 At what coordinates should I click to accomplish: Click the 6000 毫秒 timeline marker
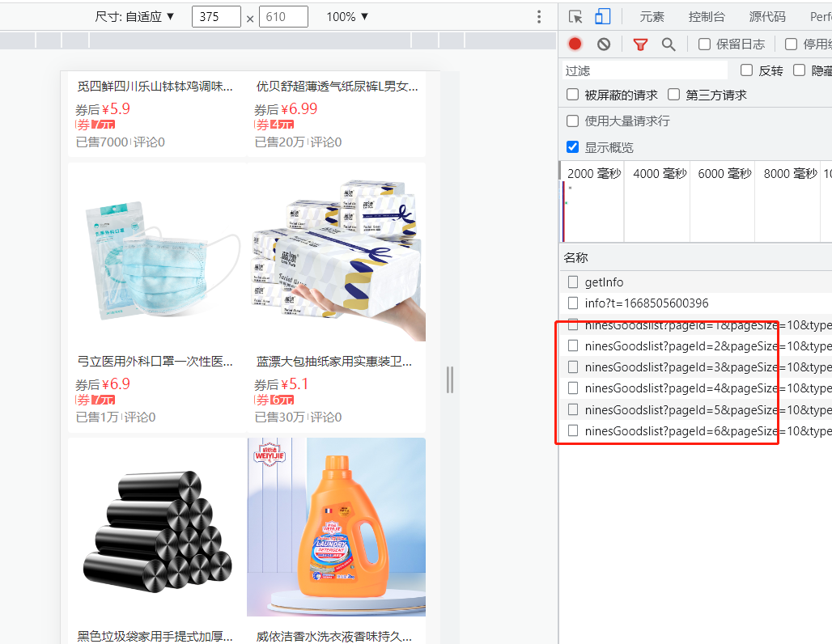(725, 173)
